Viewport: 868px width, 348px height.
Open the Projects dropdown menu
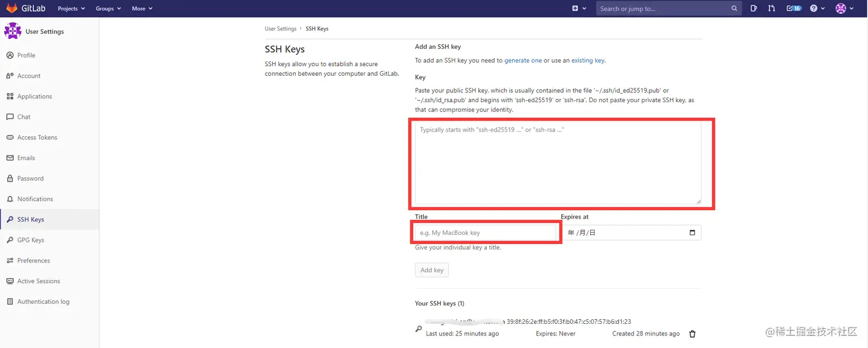(71, 9)
